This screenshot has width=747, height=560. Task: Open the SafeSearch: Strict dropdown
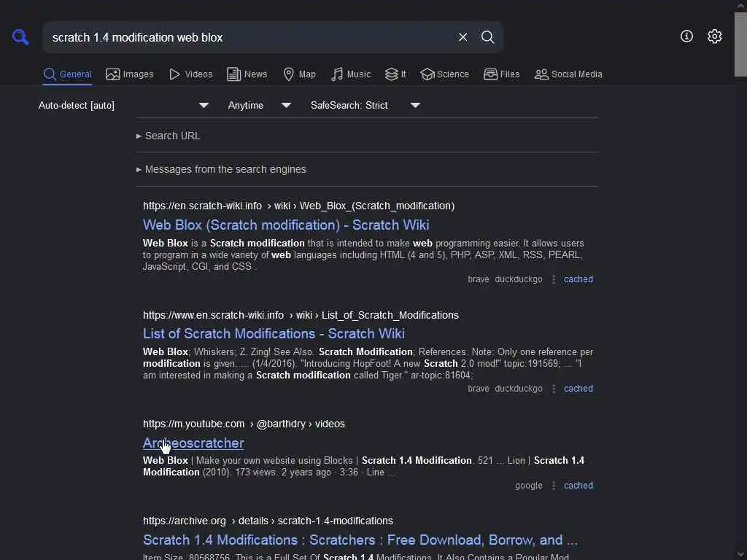(x=365, y=105)
